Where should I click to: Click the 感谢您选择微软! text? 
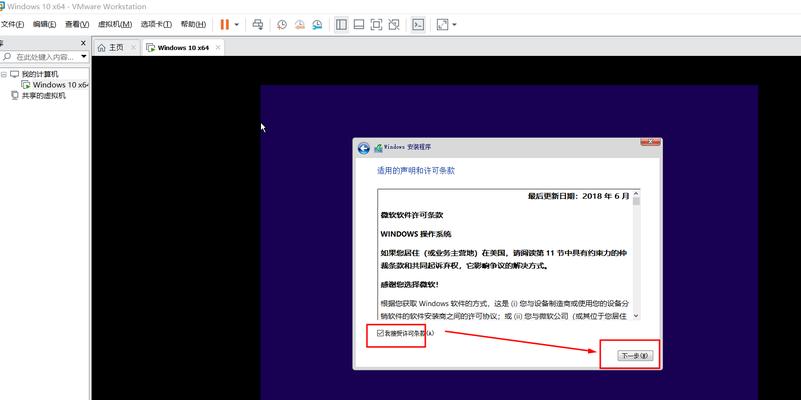pyautogui.click(x=409, y=285)
